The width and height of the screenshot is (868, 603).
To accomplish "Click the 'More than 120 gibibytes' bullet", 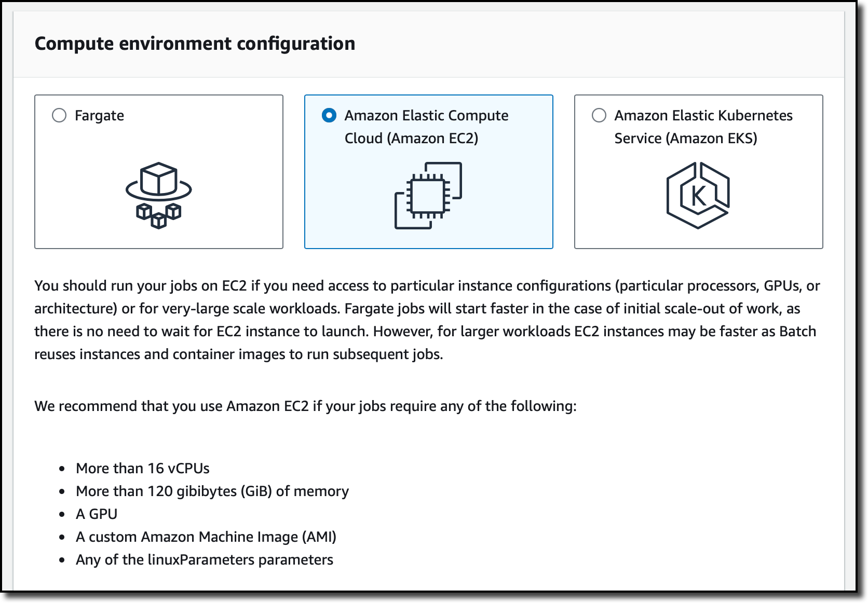I will click(212, 491).
